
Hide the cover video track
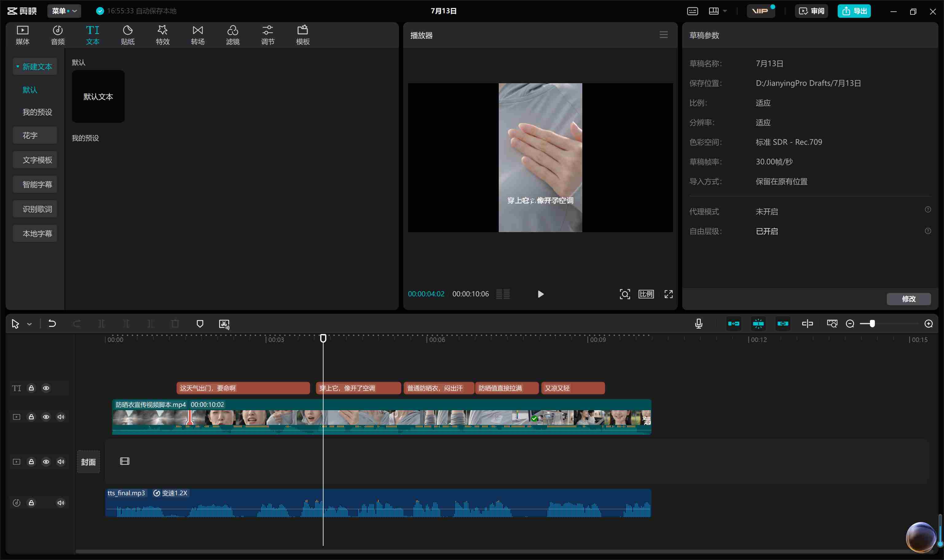[46, 461]
